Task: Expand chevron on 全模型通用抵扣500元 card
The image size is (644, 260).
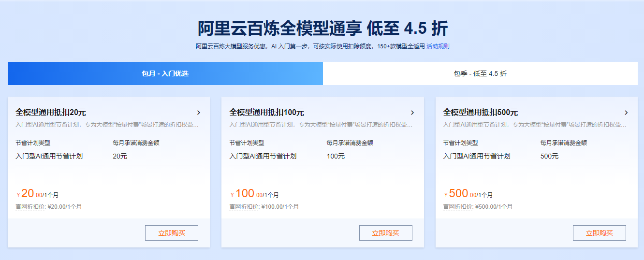Action: 626,113
